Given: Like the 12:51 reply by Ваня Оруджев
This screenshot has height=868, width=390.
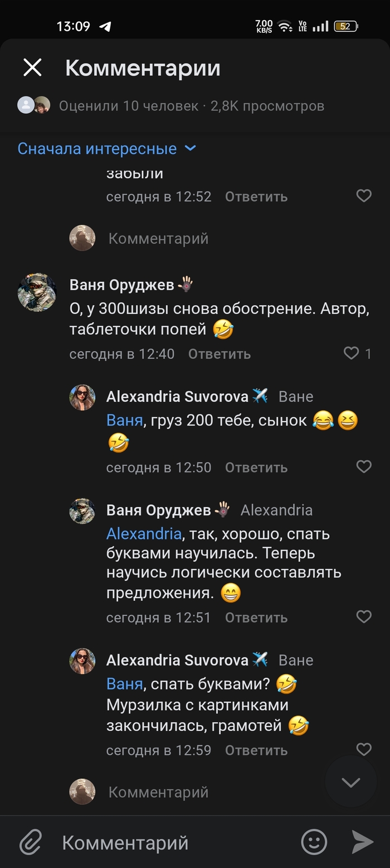Looking at the screenshot, I should click(x=363, y=617).
